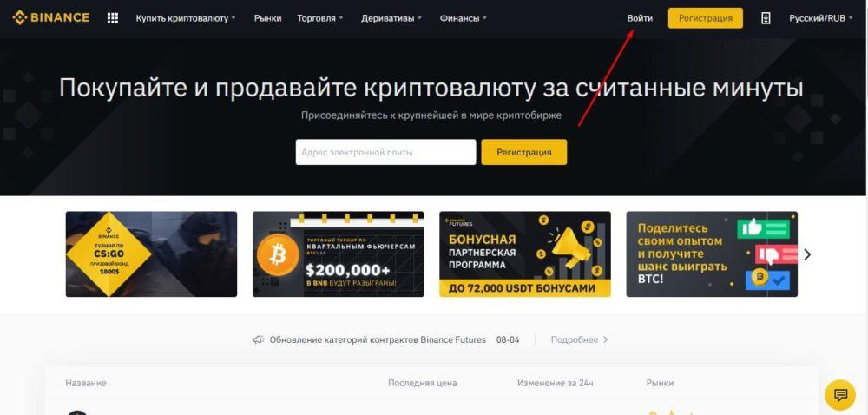Open the Русский/RUB language selector

pos(821,18)
